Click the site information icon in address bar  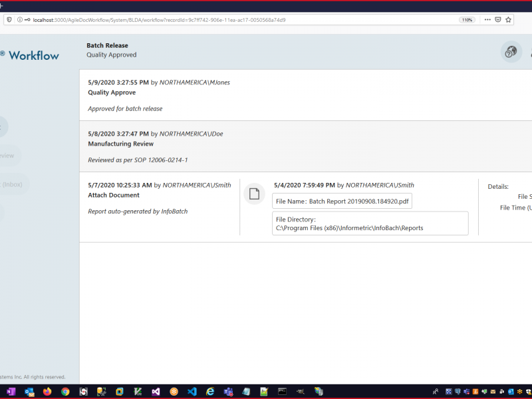[x=20, y=20]
